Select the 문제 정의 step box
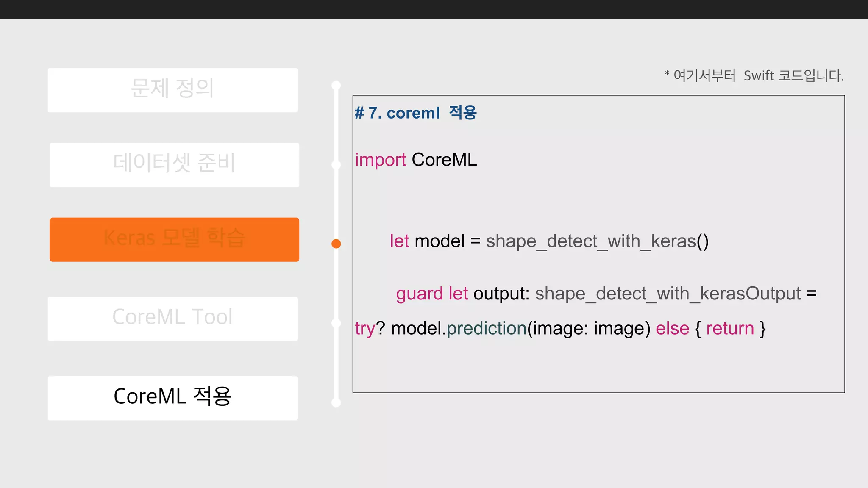Screen dimensions: 868x488 click(x=172, y=90)
